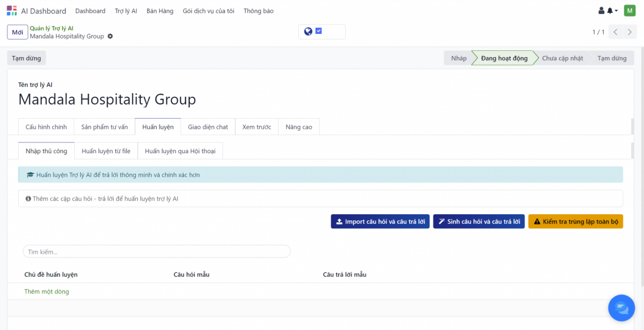Click Sinh câu hỏi và câu trả lời button
The image size is (644, 330).
tap(479, 222)
